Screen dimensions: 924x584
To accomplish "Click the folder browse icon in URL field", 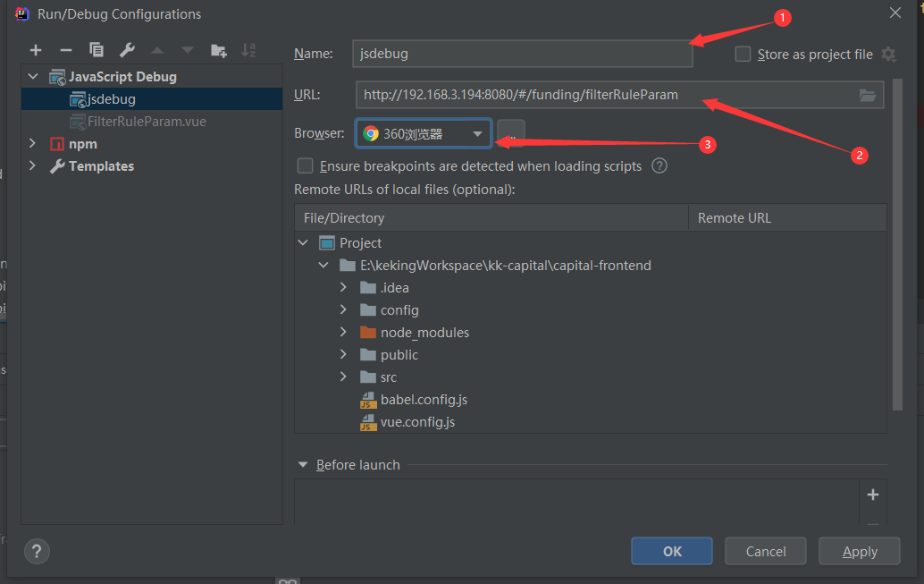I will (867, 95).
